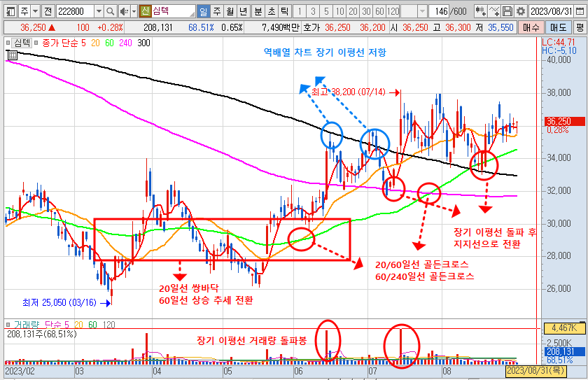This screenshot has height=380, width=588.
Task: Click the 거래량 volume legend label
Action: point(27,325)
